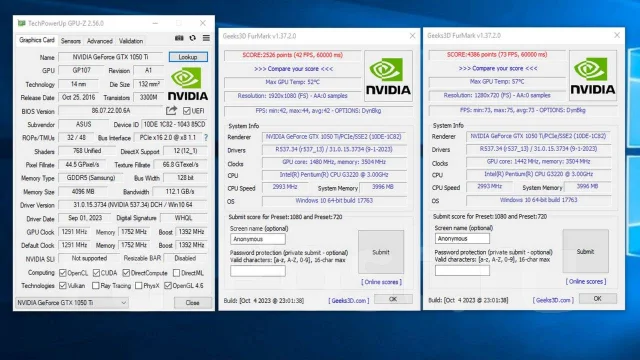Image resolution: width=640 pixels, height=360 pixels.
Task: Open Geeks3D.com link in left FurMark
Action: coord(349,300)
